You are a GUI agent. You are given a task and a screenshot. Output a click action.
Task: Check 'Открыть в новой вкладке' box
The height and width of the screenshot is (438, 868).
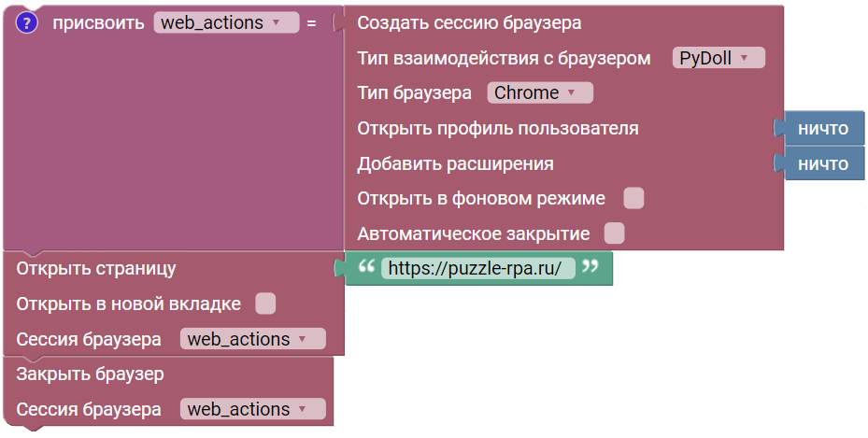(x=265, y=304)
